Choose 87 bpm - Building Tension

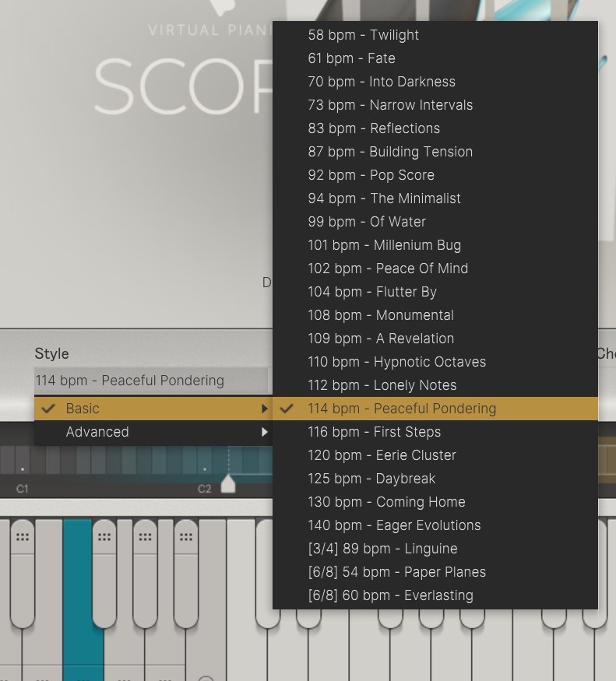[390, 152]
